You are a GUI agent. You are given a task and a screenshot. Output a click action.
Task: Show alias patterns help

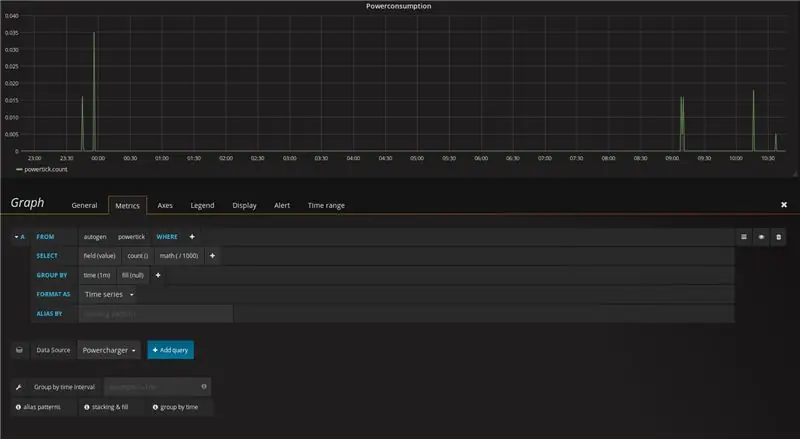click(x=38, y=407)
